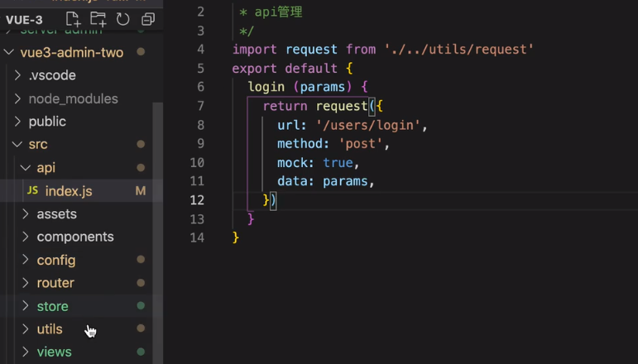Click the 'mock' property key on line 10
The width and height of the screenshot is (638, 364).
[x=292, y=163]
